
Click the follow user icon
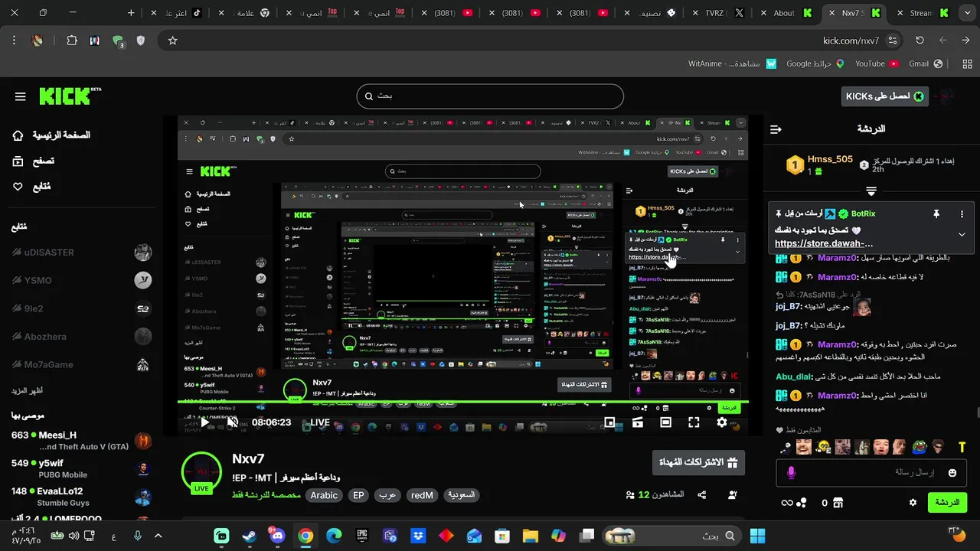pyautogui.click(x=733, y=495)
